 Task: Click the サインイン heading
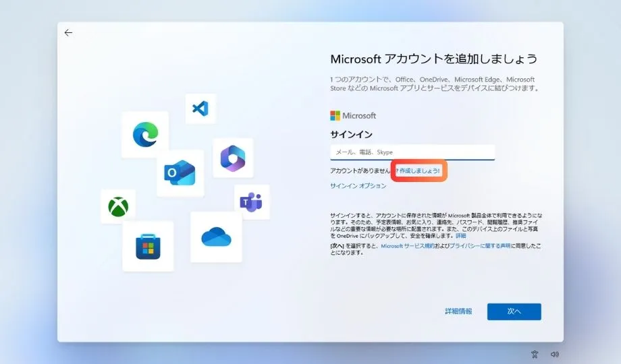351,135
